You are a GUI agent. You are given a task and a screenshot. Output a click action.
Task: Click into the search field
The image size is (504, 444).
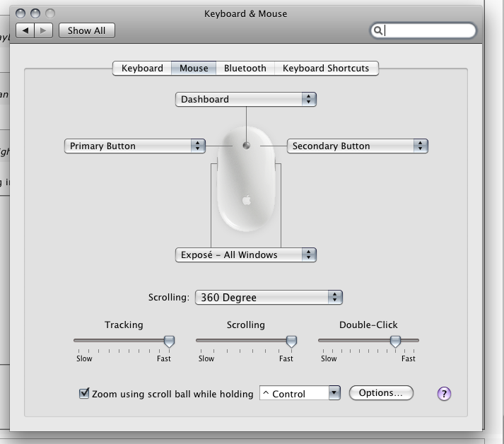click(423, 30)
